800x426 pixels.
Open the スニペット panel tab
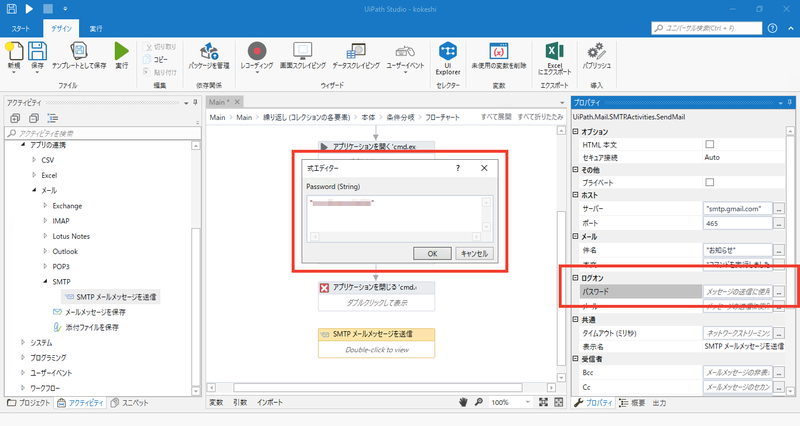130,403
